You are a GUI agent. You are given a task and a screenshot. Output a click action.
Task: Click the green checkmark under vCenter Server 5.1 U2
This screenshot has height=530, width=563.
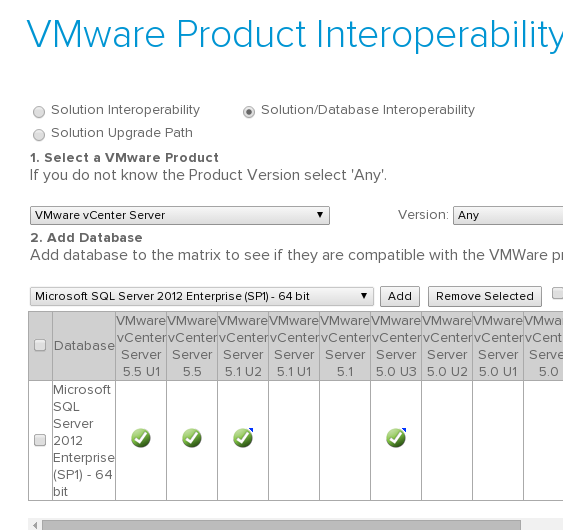243,438
